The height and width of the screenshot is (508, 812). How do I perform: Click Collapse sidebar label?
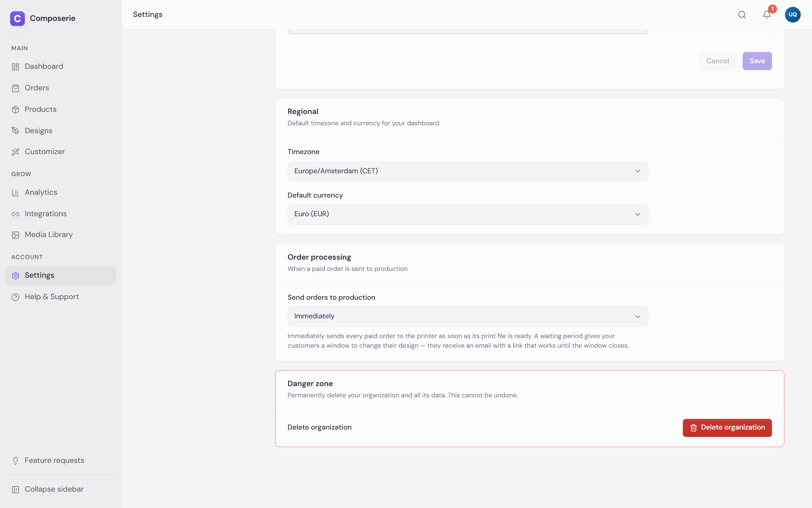pyautogui.click(x=54, y=489)
